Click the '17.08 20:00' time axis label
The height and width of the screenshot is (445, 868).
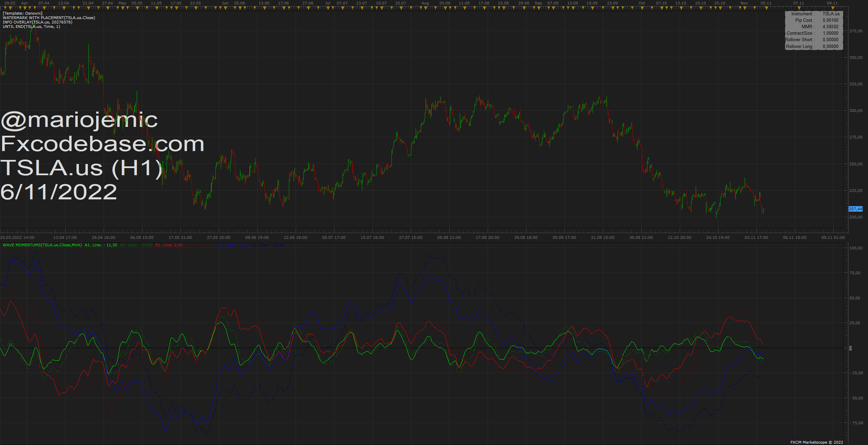[x=487, y=237]
